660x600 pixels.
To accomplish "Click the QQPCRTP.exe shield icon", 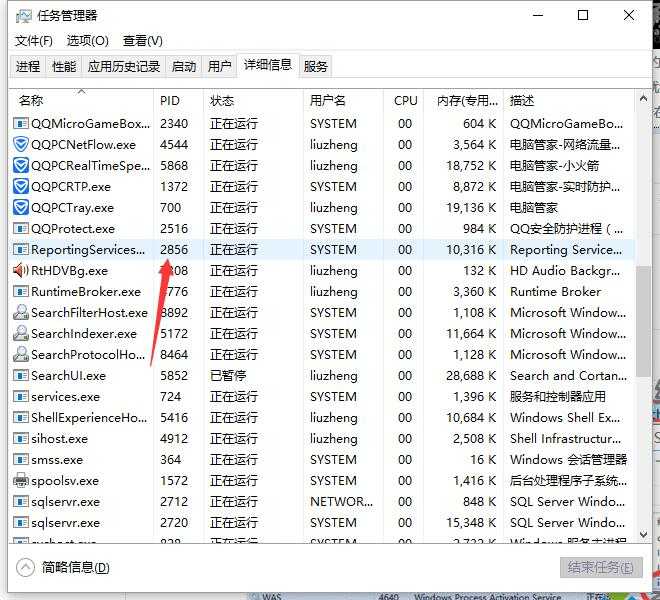I will pos(21,187).
